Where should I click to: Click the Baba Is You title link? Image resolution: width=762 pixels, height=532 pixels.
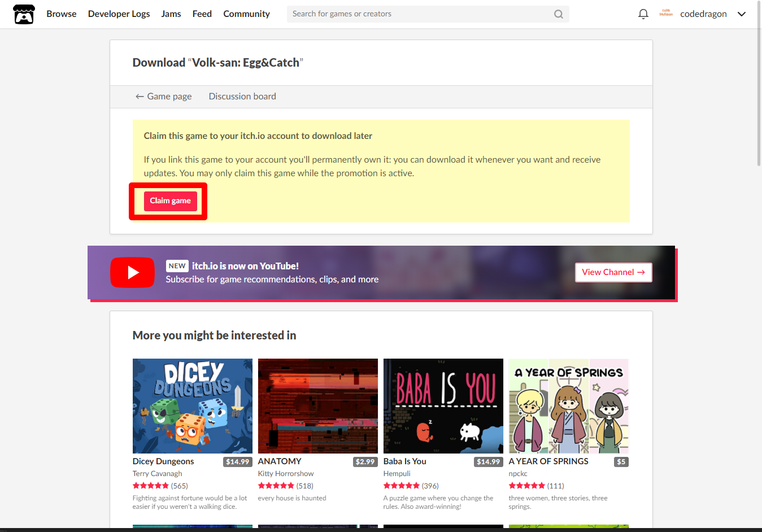405,461
